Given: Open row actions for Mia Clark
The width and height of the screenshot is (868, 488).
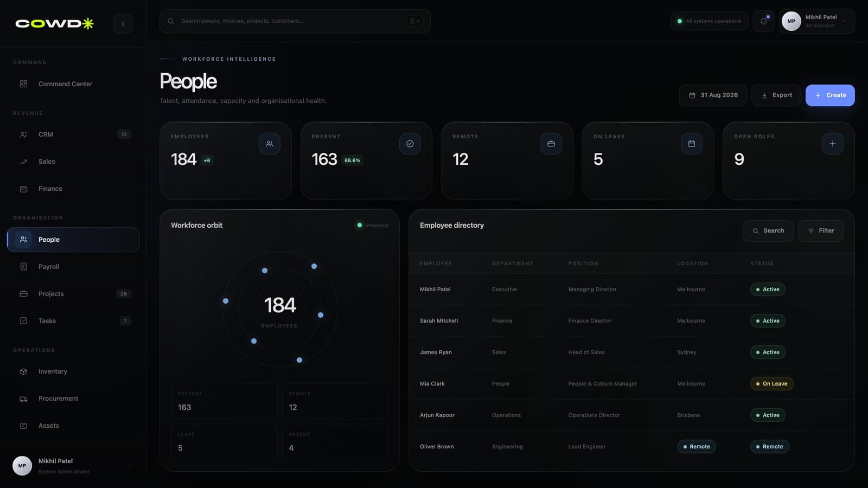Looking at the screenshot, I should (x=833, y=384).
